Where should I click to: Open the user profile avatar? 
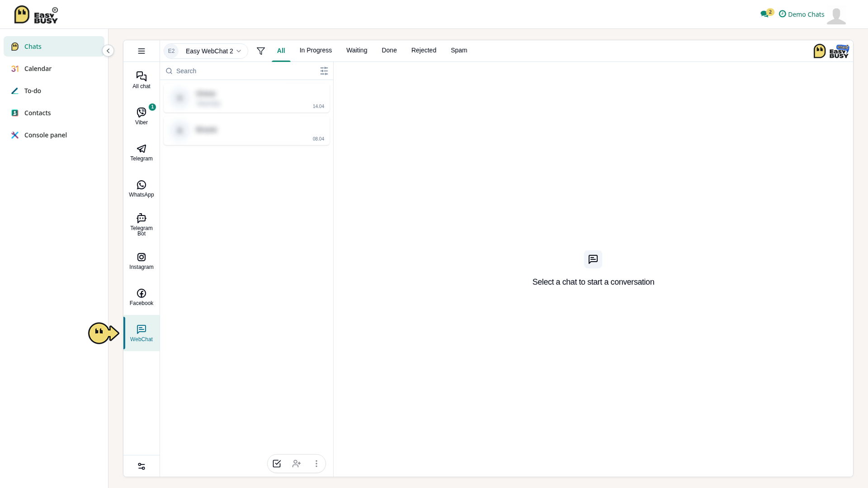coord(836,16)
